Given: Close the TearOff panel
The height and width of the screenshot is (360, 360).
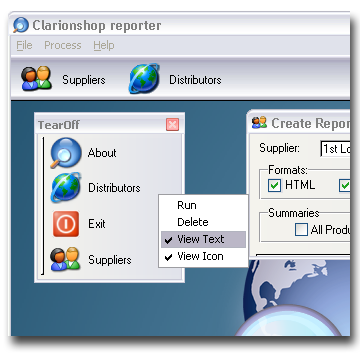Looking at the screenshot, I should (172, 125).
